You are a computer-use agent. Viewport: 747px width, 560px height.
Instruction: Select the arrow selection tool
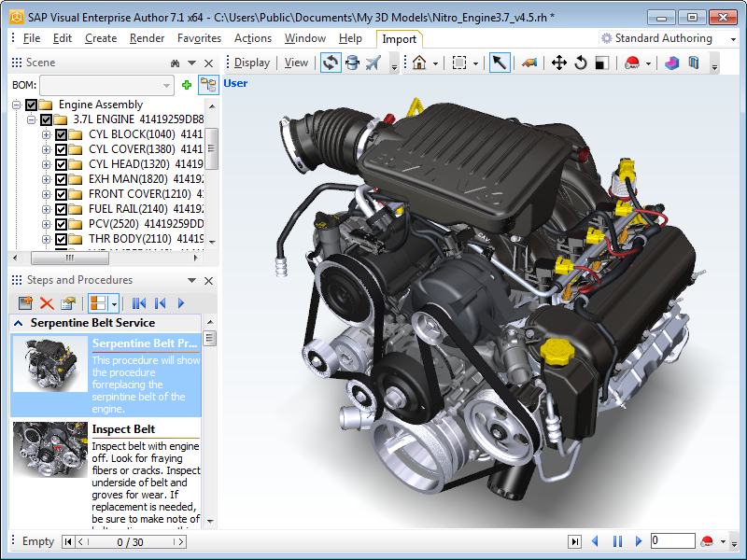(x=500, y=63)
